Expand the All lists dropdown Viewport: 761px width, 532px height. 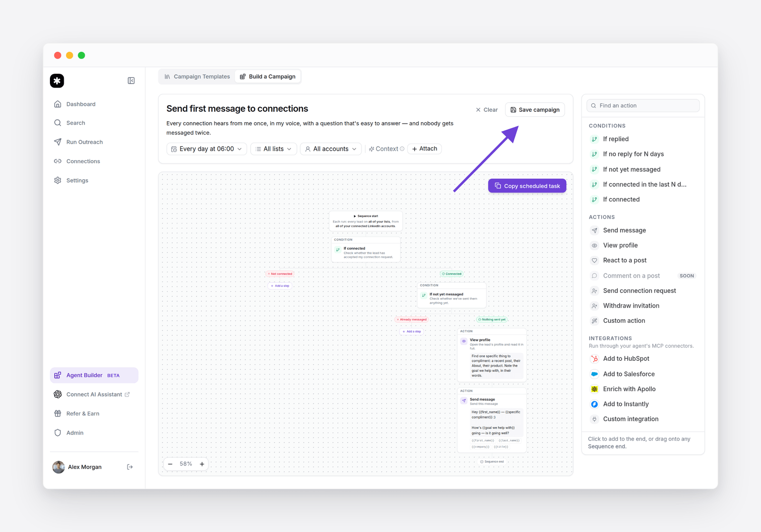pos(274,149)
